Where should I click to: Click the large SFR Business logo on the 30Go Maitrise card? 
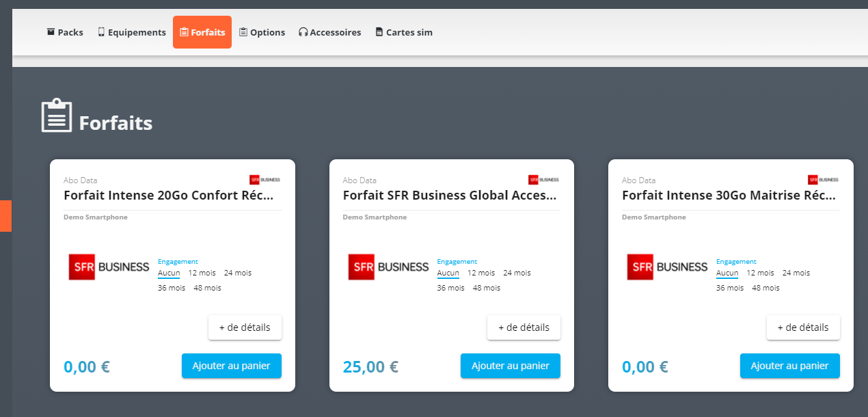668,267
